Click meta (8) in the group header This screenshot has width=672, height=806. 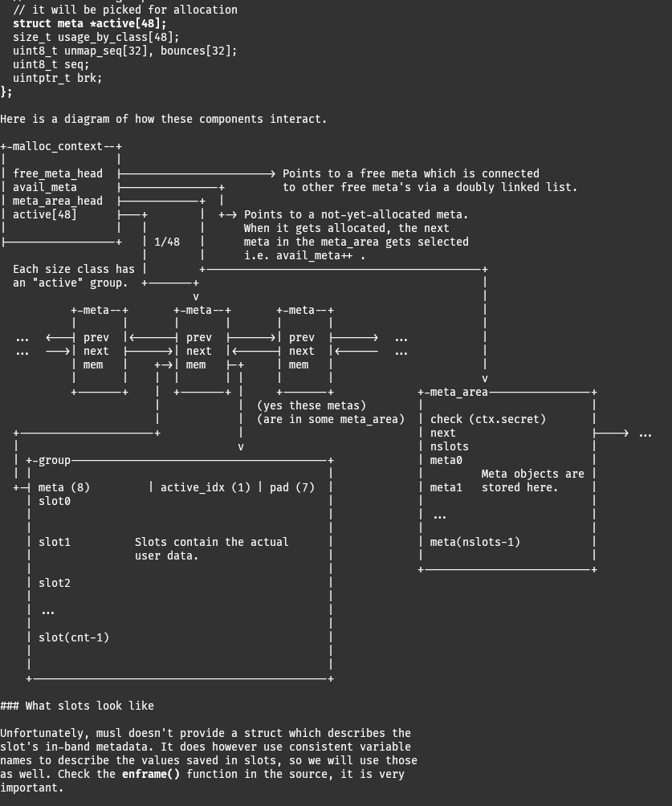coord(64,487)
